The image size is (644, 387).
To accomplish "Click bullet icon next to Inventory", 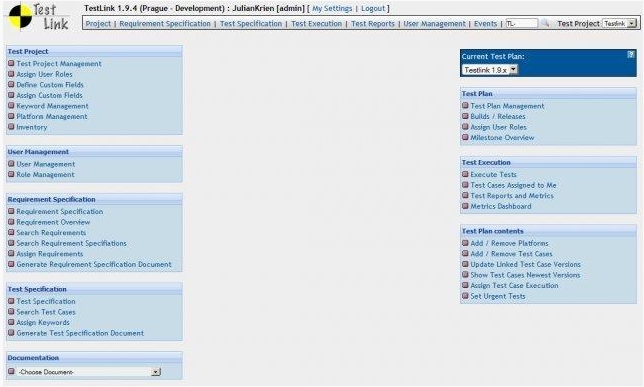I will (11, 127).
